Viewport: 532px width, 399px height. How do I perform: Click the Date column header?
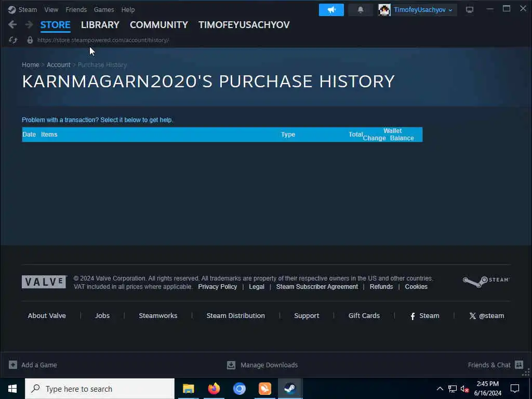tap(29, 135)
